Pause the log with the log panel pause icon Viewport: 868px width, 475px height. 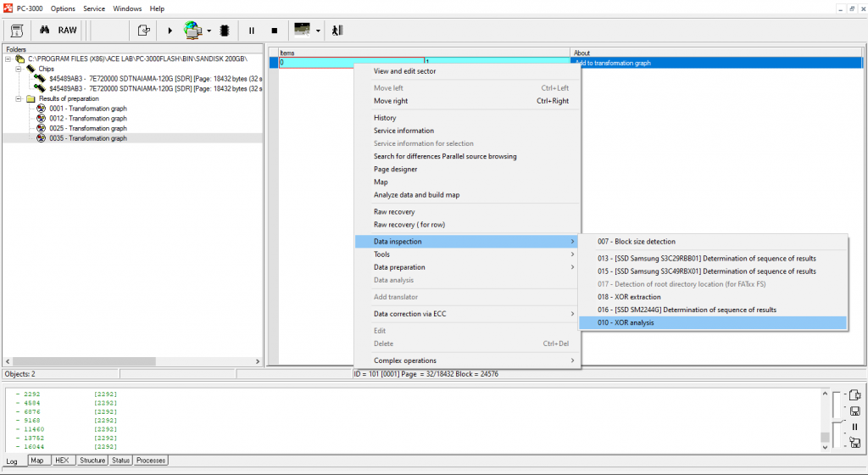point(854,427)
